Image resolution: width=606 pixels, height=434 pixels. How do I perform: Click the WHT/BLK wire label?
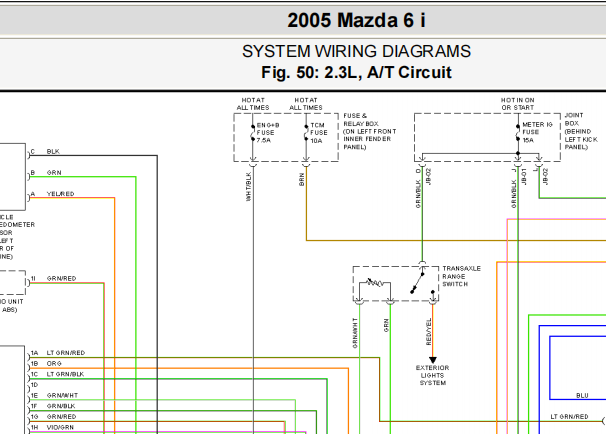[x=249, y=187]
